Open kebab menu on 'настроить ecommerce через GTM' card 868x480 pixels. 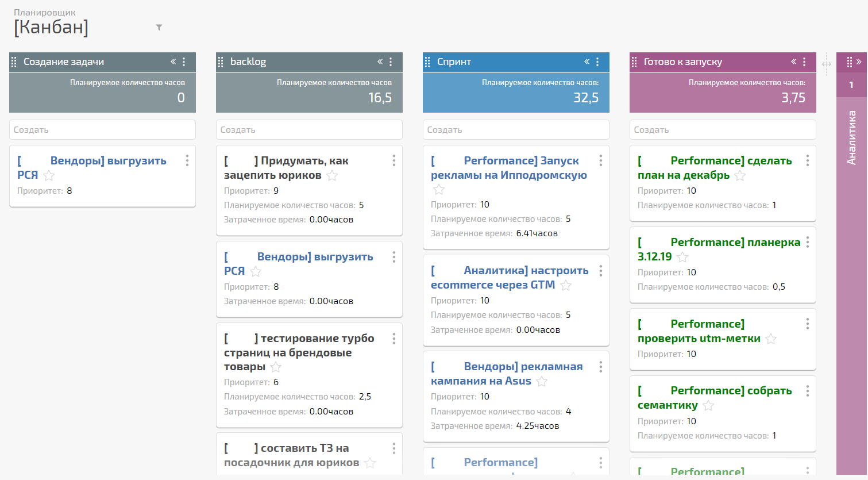pyautogui.click(x=600, y=271)
